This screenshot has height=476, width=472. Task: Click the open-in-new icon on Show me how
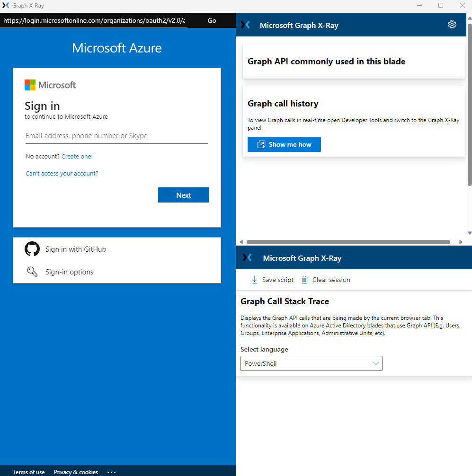[x=261, y=144]
